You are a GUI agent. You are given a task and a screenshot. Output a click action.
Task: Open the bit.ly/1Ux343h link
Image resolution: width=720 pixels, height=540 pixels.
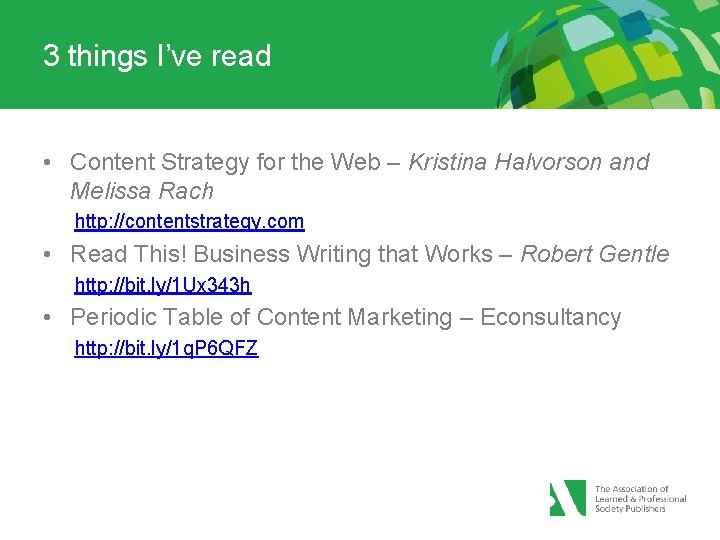[x=163, y=285]
